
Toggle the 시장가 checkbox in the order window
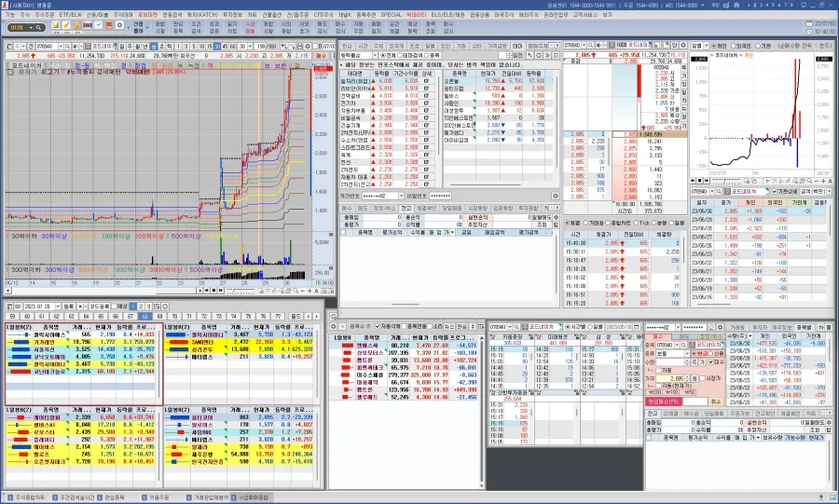click(702, 378)
